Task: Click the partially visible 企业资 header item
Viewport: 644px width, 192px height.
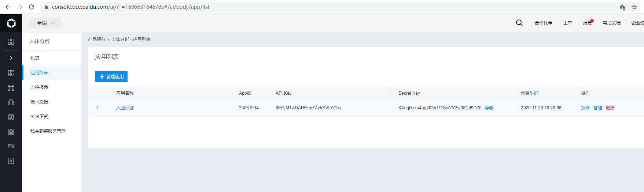Action: click(637, 23)
